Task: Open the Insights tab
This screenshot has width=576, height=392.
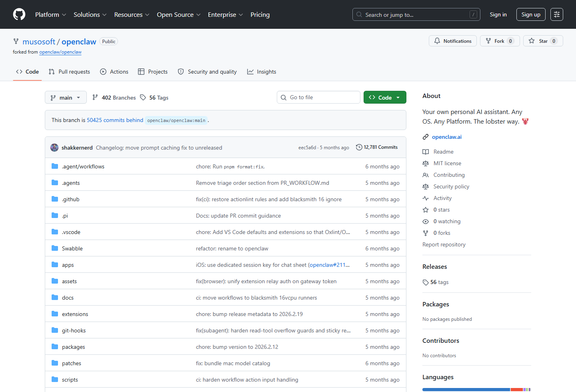Action: tap(262, 72)
